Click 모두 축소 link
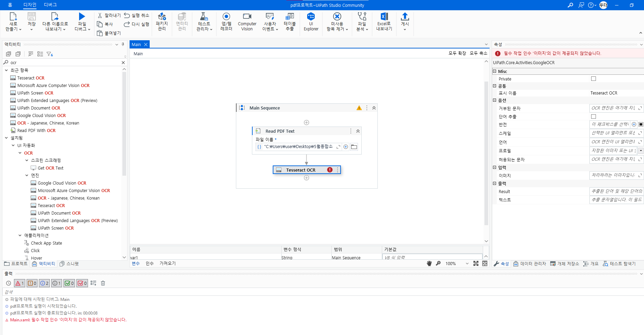This screenshot has width=644, height=335. [x=478, y=53]
